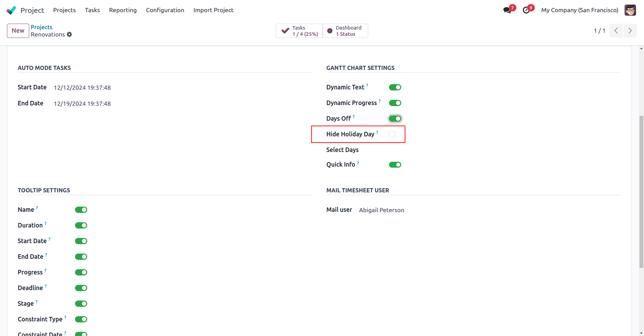644x336 pixels.
Task: Disable the Days Off toggle
Action: coord(395,119)
